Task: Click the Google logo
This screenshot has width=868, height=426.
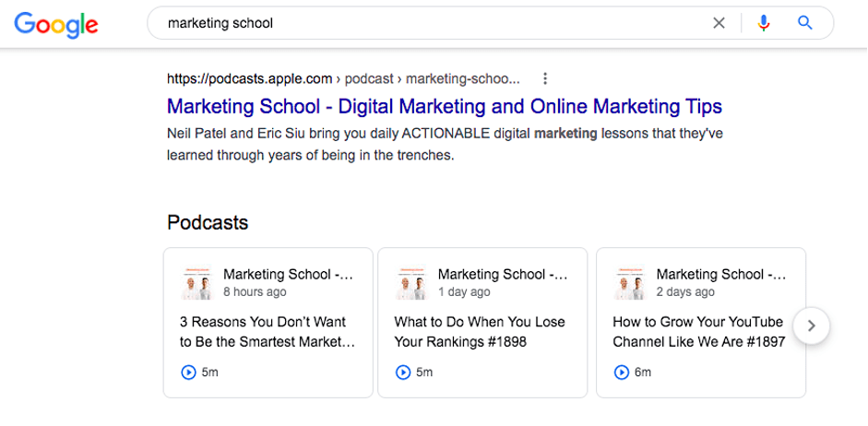Action: (56, 24)
